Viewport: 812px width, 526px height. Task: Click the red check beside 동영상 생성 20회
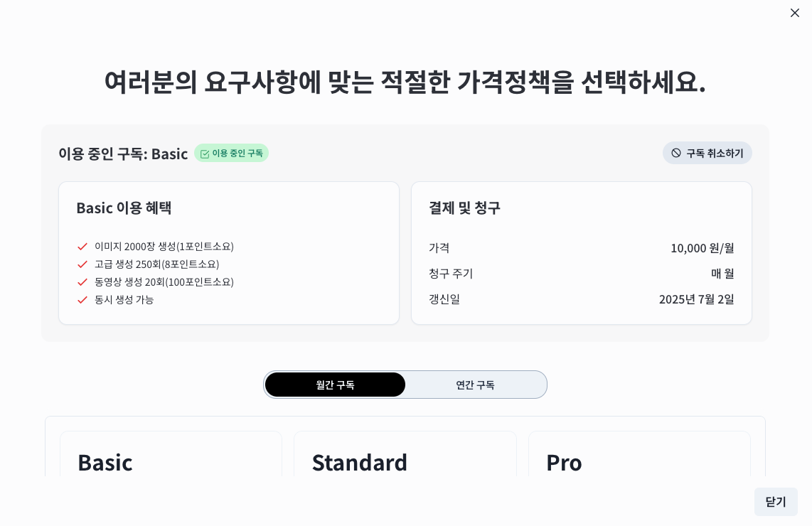82,282
